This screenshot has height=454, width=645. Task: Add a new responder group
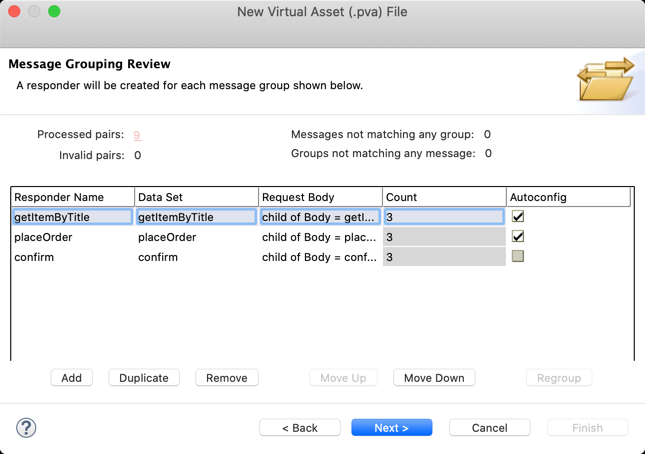point(72,378)
